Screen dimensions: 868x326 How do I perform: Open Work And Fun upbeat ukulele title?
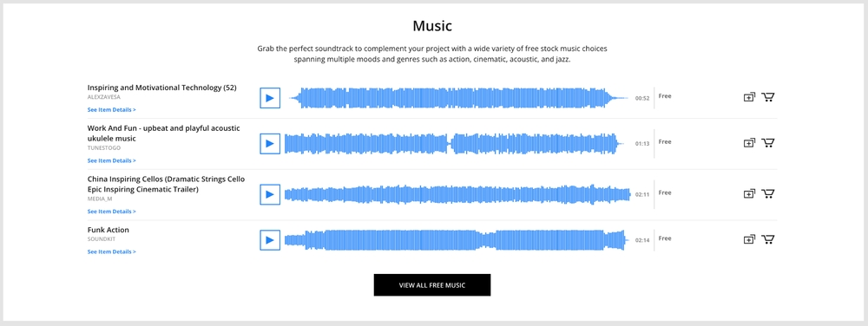[x=164, y=134]
